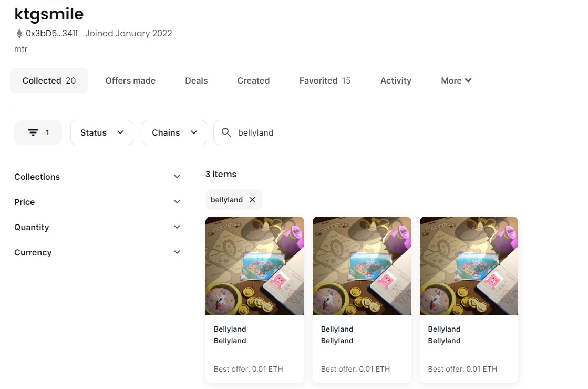Click the 'Joined January 2022' text

click(129, 34)
